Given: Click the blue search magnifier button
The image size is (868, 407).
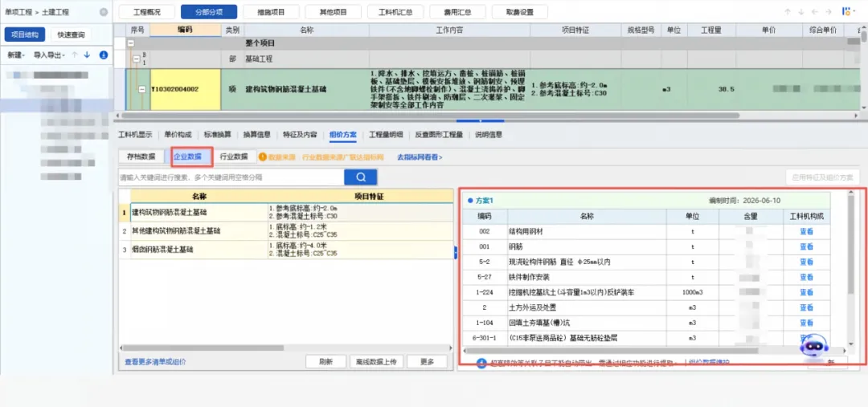Looking at the screenshot, I should click(360, 177).
